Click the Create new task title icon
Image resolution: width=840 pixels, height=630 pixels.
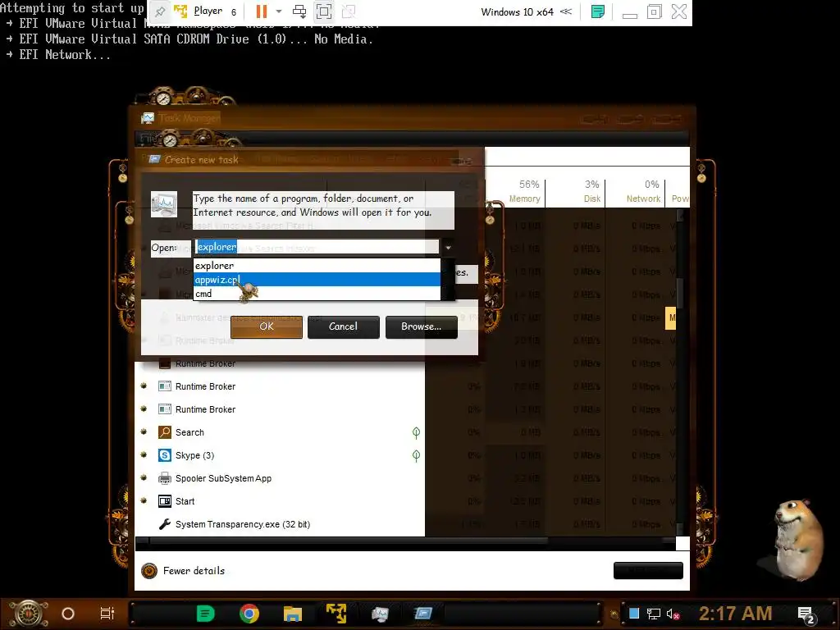click(154, 159)
